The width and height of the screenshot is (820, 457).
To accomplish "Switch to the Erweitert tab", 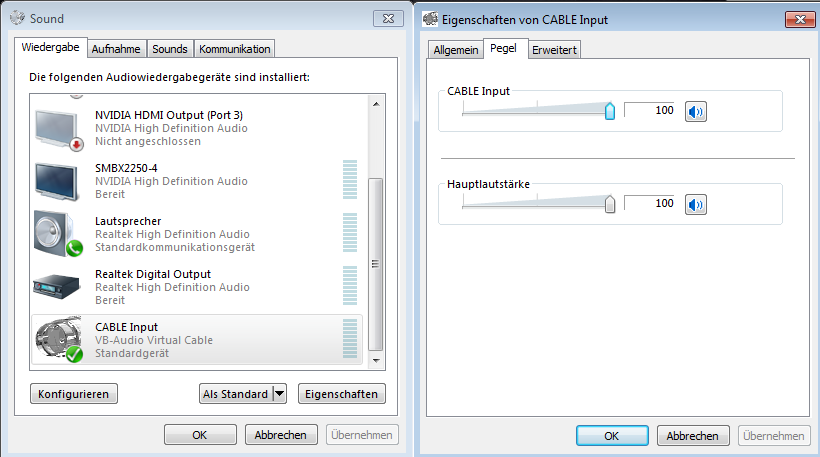I will point(554,50).
